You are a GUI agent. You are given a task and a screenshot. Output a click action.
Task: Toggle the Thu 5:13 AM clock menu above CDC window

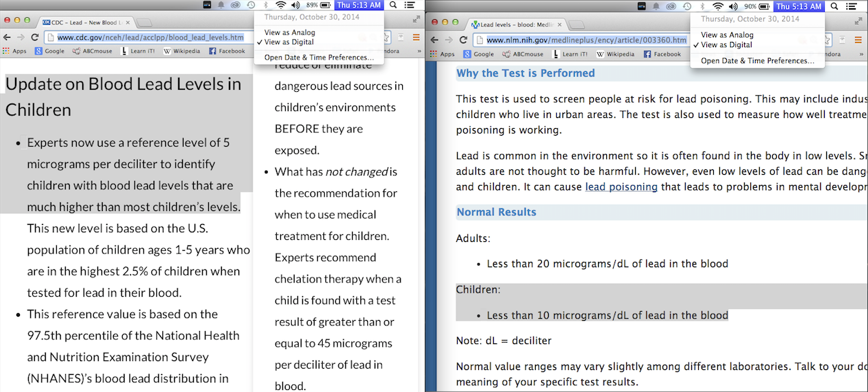tap(359, 5)
